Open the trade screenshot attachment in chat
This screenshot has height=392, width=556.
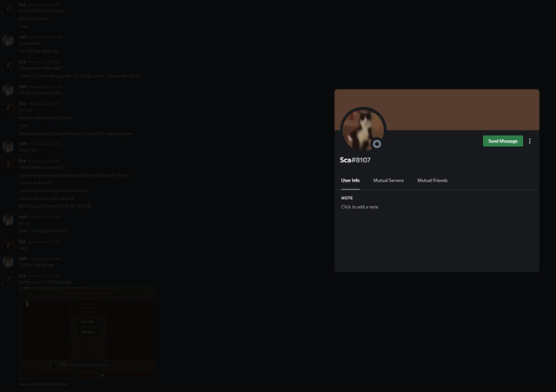(87, 333)
